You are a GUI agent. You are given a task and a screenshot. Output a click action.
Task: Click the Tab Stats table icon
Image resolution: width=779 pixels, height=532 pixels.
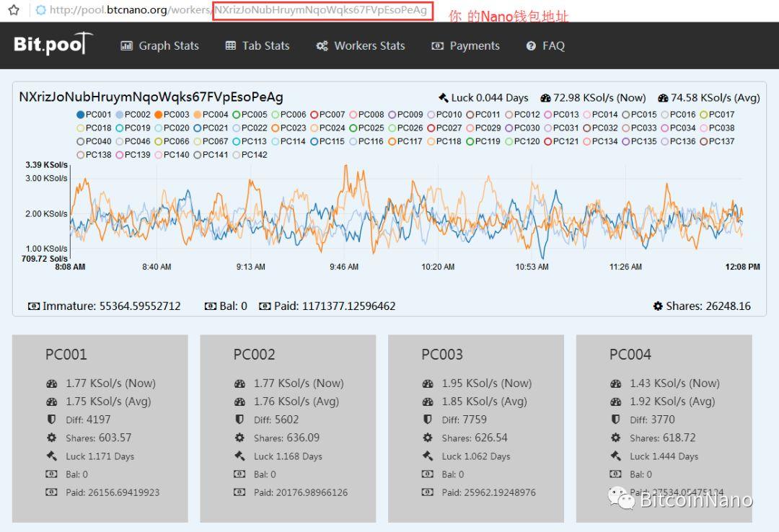[x=231, y=45]
